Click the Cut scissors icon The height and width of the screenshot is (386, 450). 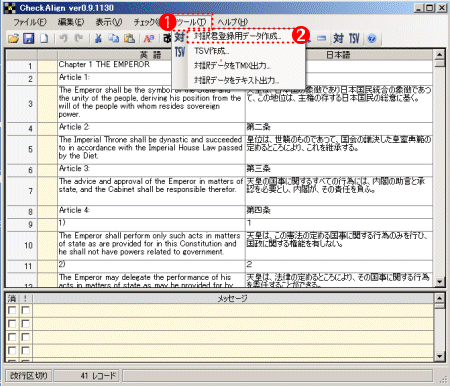coord(98,39)
